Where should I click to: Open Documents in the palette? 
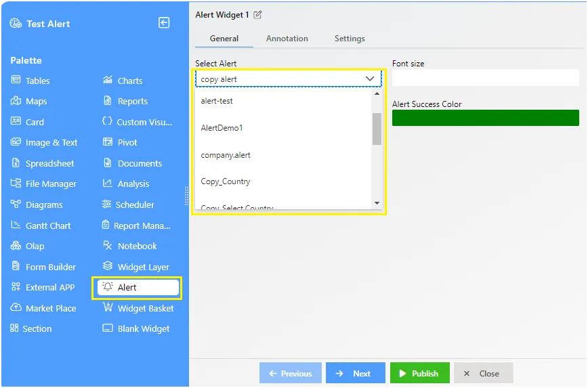pyautogui.click(x=132, y=163)
